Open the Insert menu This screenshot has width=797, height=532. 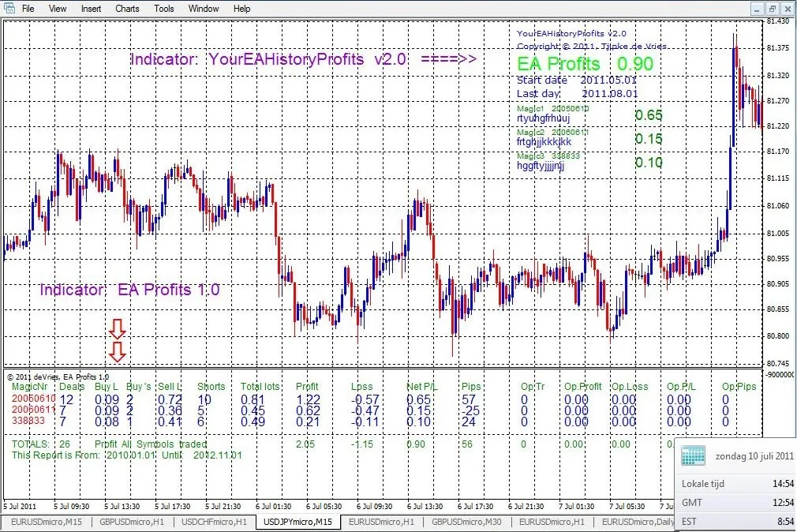click(x=90, y=8)
